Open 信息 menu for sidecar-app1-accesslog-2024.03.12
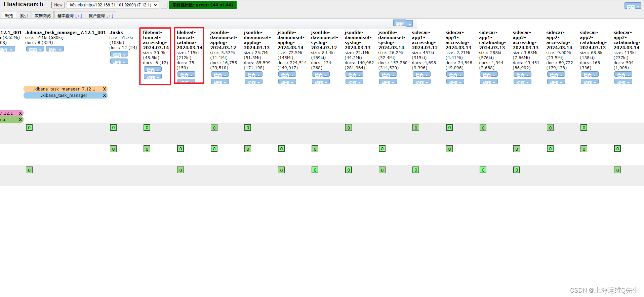 pyautogui.click(x=421, y=74)
